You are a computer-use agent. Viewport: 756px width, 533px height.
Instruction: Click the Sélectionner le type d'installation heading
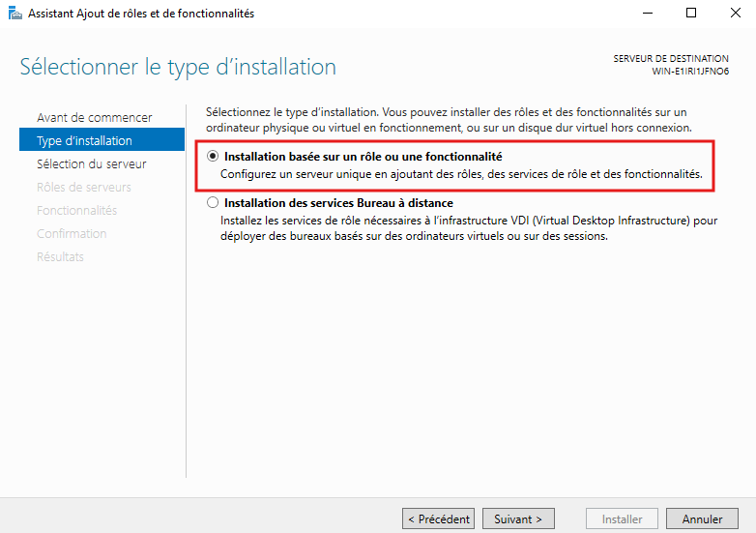178,67
